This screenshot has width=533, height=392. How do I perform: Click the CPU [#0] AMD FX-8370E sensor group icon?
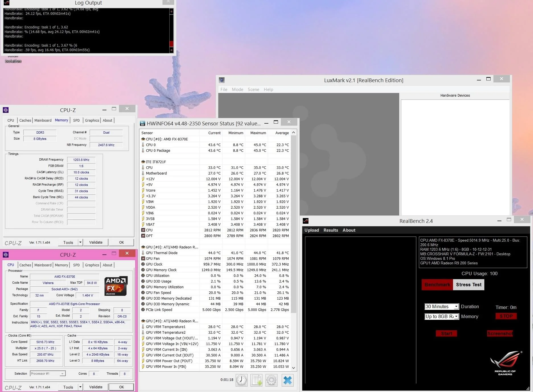[x=143, y=139]
